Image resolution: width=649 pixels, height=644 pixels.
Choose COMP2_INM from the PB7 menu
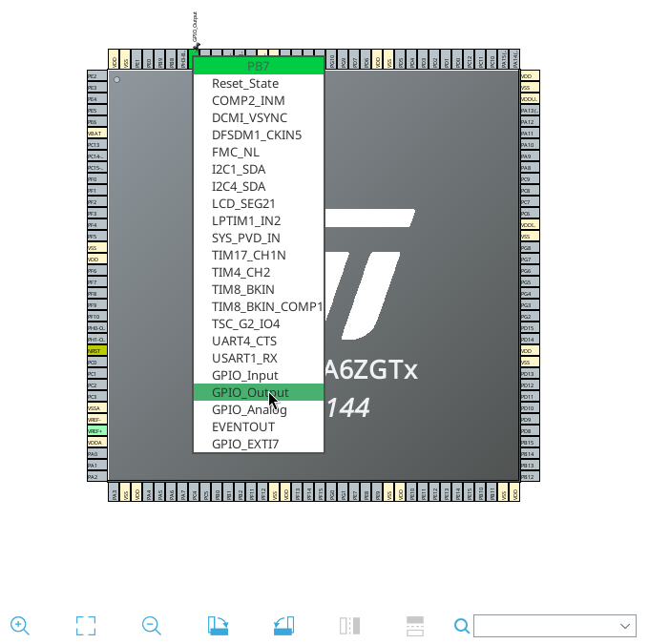259,100
